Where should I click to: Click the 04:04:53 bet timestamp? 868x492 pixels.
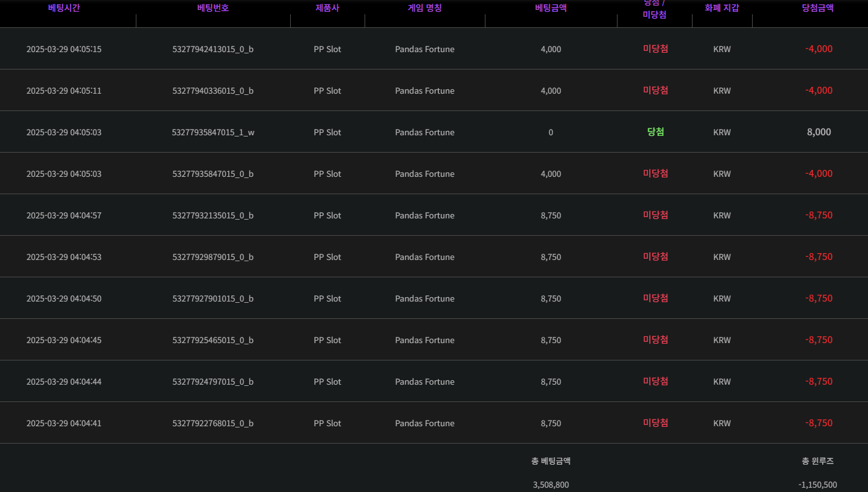[64, 257]
